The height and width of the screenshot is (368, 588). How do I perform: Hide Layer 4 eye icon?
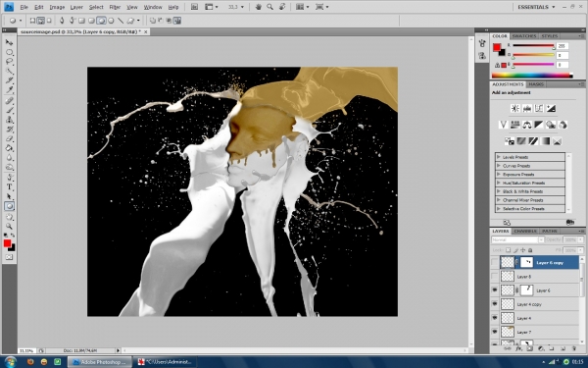[495, 318]
